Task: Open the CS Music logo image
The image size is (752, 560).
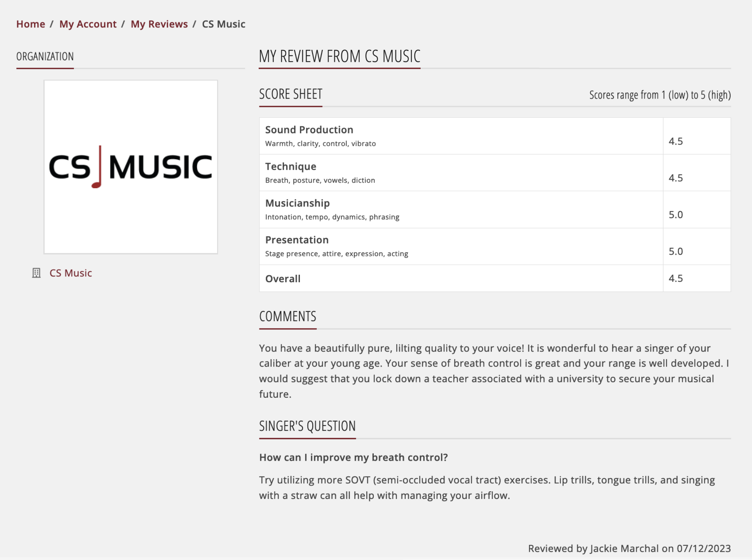Action: (x=130, y=167)
